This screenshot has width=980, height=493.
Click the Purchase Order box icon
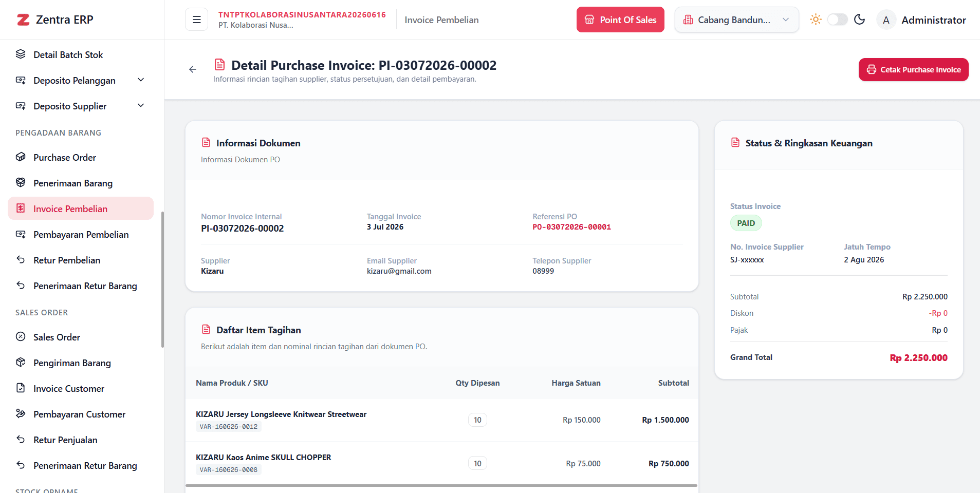pos(21,157)
